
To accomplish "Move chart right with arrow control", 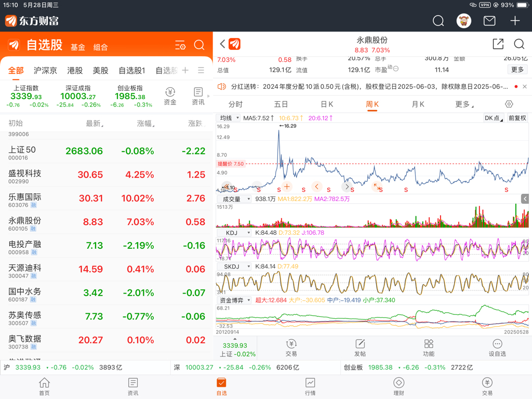I will coord(347,187).
